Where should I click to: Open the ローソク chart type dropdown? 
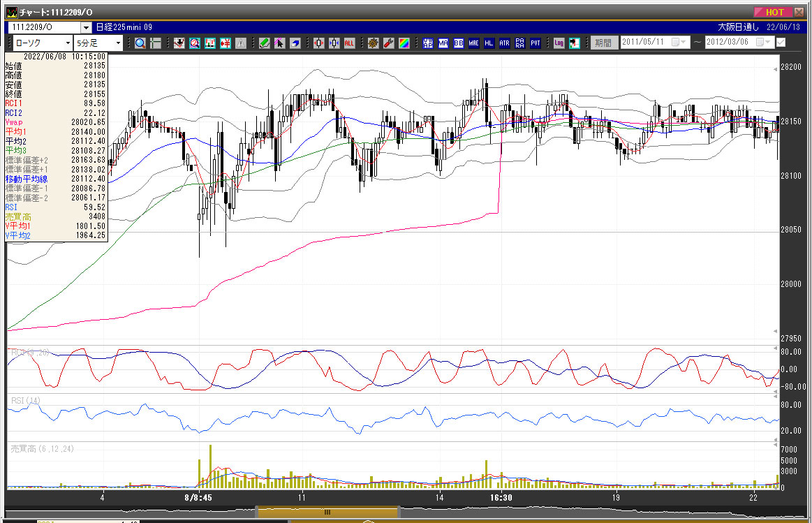coord(68,43)
